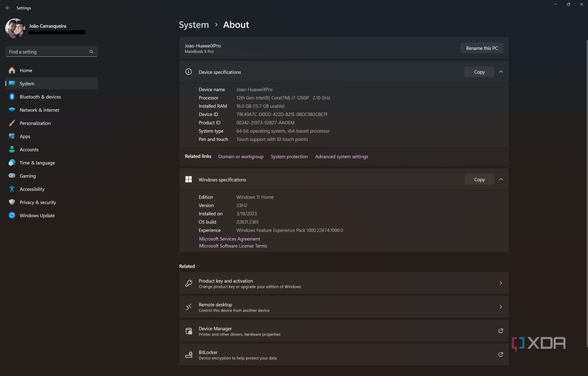Click the Device specifications info icon
588x376 pixels.
pyautogui.click(x=189, y=72)
